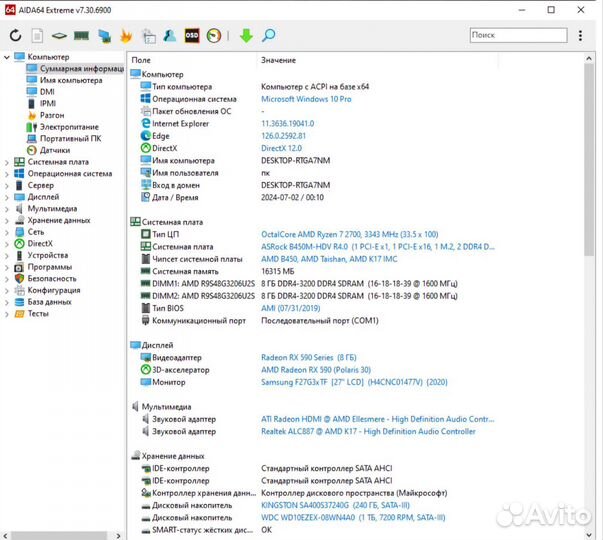603x540 pixels.
Task: Select Имя компьютера in the sidebar tree
Action: [65, 80]
